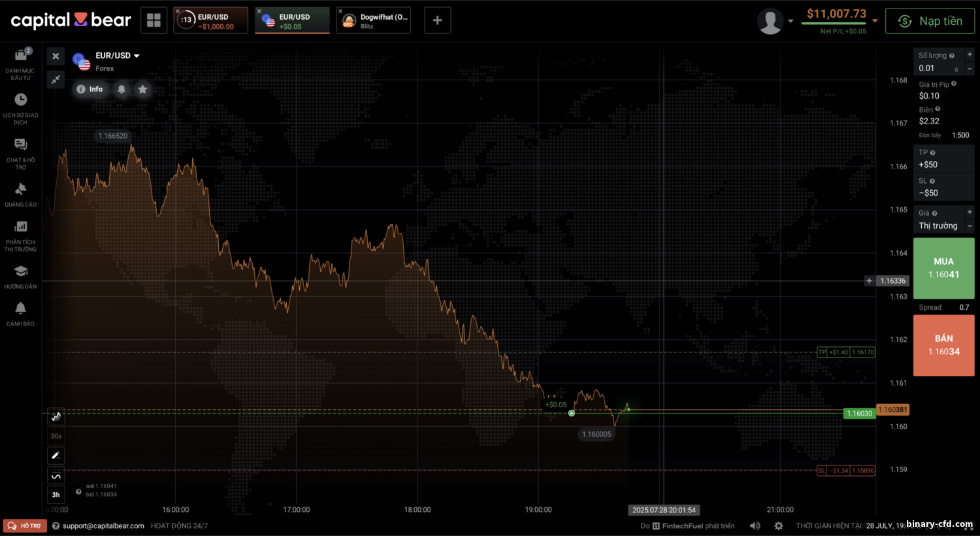Viewport: 980px width, 536px height.
Task: Toggle EUR/USD favorite star
Action: click(x=142, y=90)
